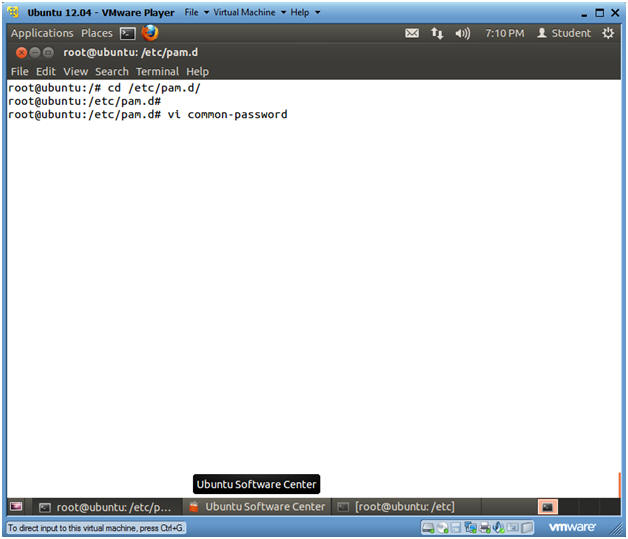Click the show desktop icon in bottom panel

pyautogui.click(x=16, y=507)
